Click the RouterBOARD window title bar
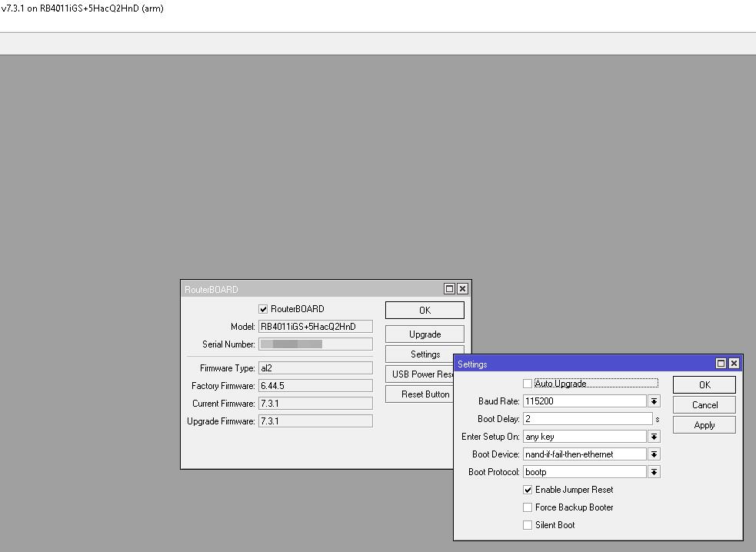 (312, 289)
